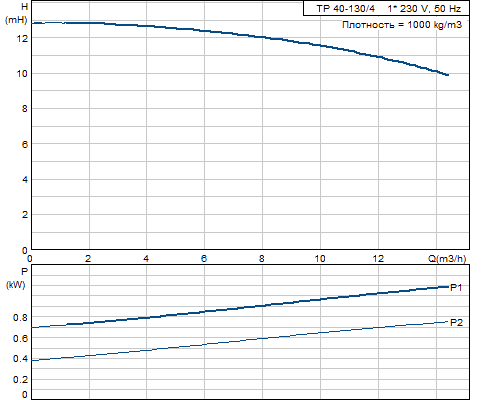This screenshot has width=500, height=400.
Task: Click the 0.4 tick on the power axis
Action: pyautogui.click(x=20, y=359)
